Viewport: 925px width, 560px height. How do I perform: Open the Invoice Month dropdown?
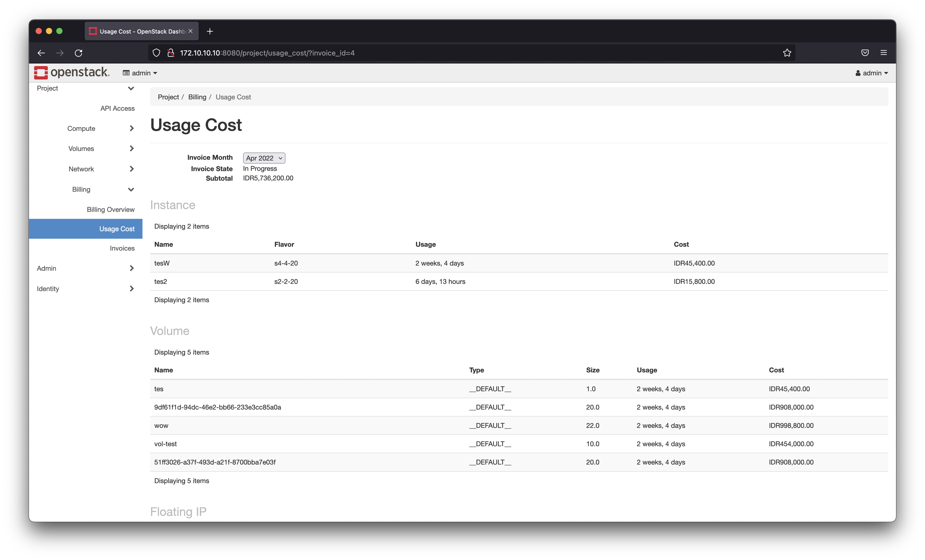point(264,158)
